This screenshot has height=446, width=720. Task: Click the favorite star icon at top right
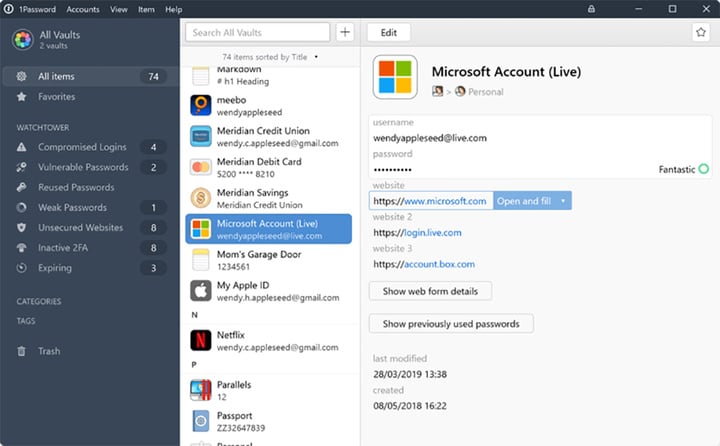[x=700, y=32]
